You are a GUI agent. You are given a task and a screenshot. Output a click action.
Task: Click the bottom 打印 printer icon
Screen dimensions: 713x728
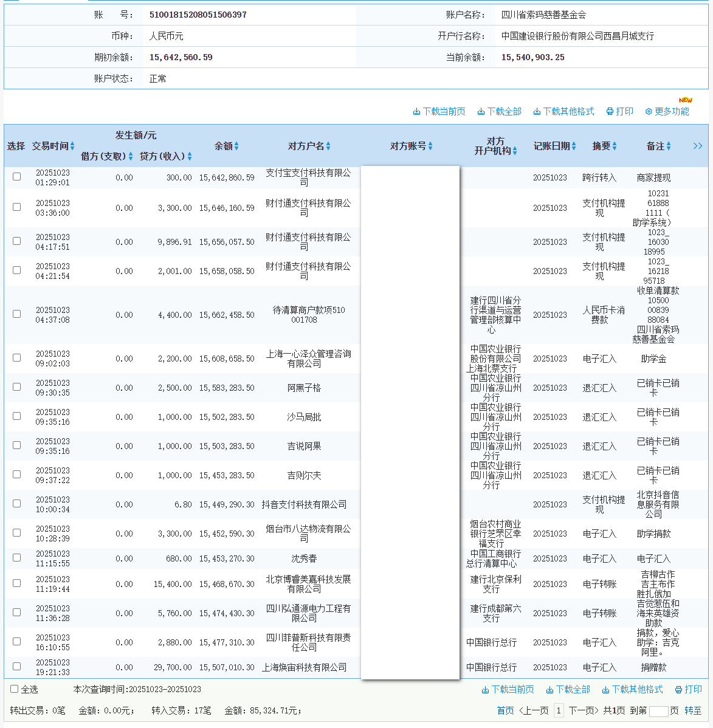(678, 690)
